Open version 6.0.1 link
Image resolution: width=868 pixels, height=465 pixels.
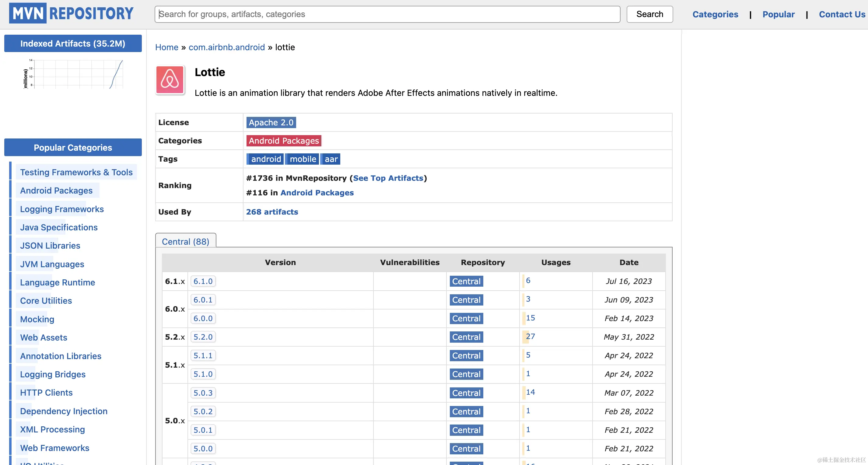point(203,299)
